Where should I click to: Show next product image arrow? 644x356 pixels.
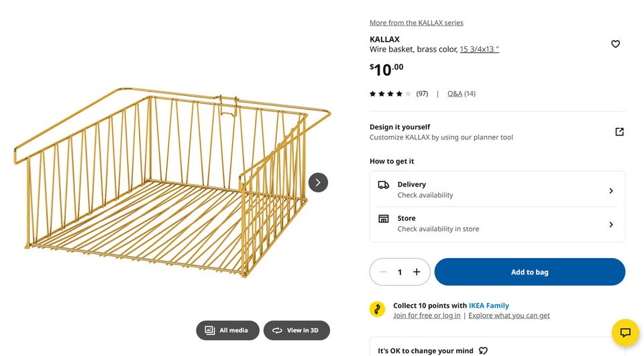(x=318, y=182)
